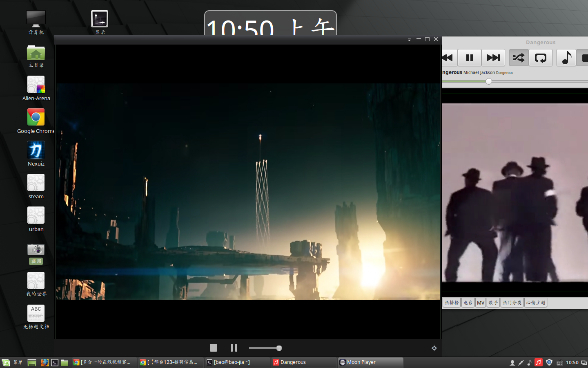Image resolution: width=588 pixels, height=368 pixels.
Task: Switch to bao@bao-jia terminal window
Action: (237, 362)
